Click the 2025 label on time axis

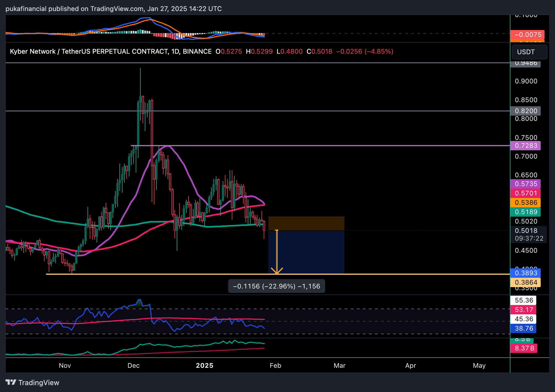click(x=205, y=366)
